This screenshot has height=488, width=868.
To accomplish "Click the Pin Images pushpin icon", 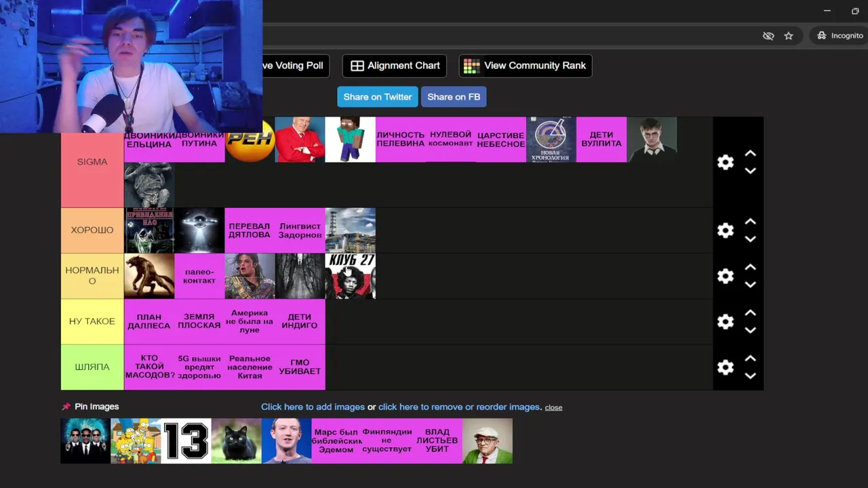I will [x=66, y=407].
